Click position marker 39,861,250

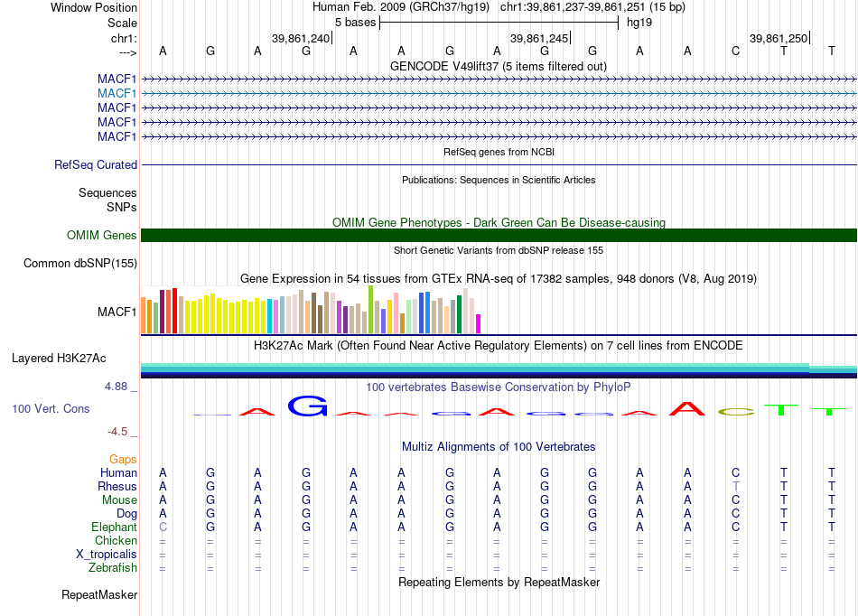tap(779, 38)
